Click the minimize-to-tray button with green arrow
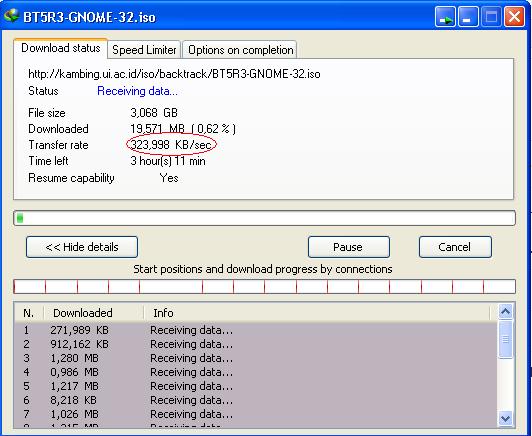 [445, 17]
